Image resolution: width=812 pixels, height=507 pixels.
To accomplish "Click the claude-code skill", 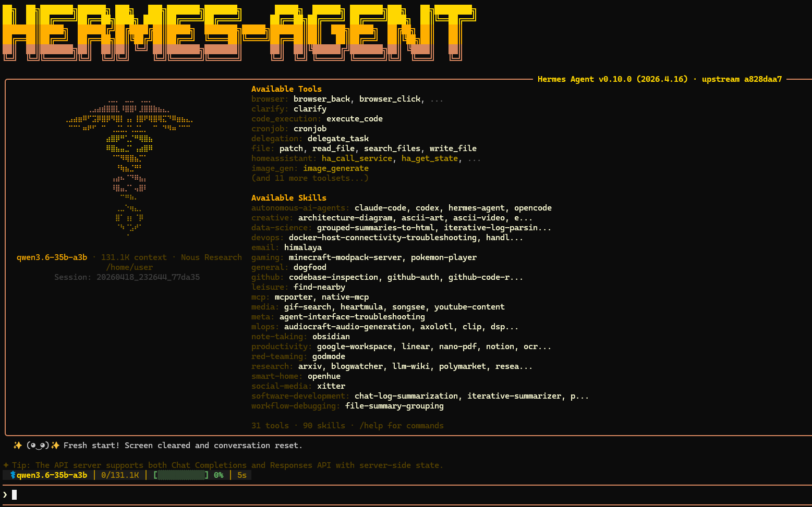I will coord(380,208).
